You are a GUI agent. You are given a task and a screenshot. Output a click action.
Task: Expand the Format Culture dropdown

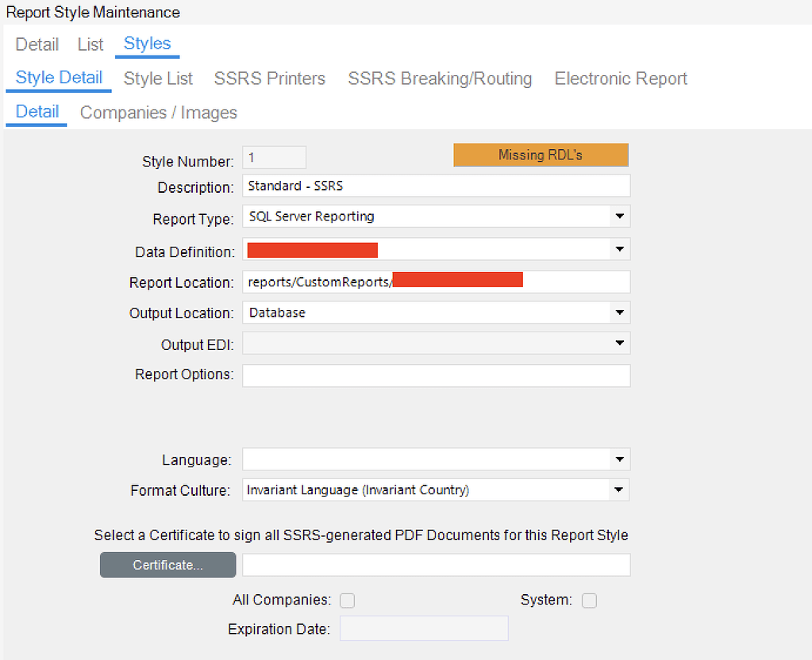(618, 489)
